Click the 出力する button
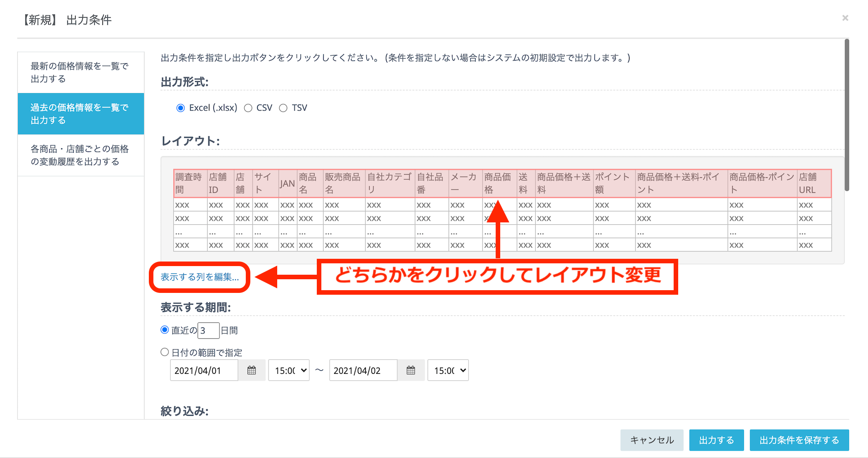The height and width of the screenshot is (458, 868). (716, 440)
